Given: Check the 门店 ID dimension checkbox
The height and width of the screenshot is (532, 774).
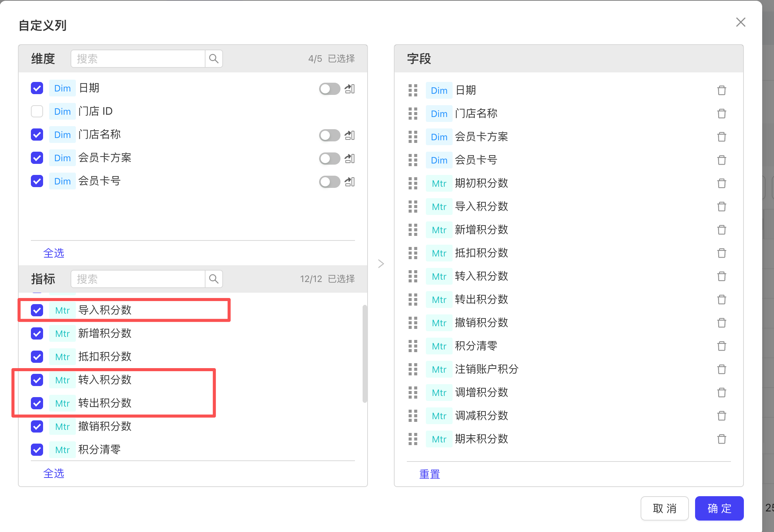Looking at the screenshot, I should coord(37,111).
